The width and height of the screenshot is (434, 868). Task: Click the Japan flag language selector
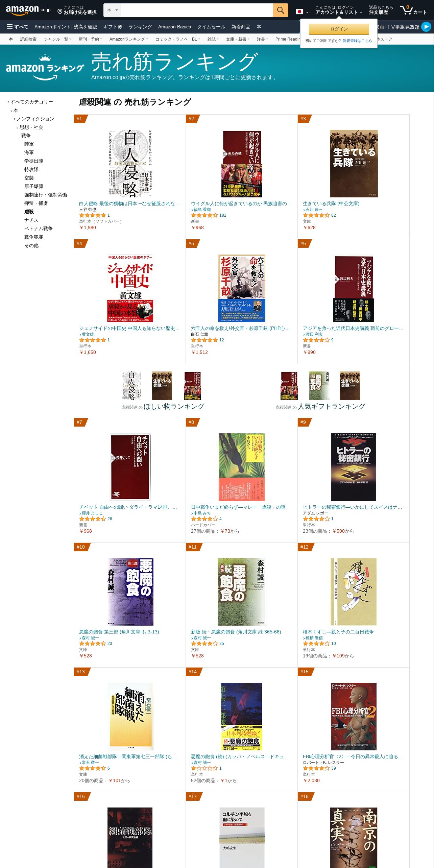(302, 11)
